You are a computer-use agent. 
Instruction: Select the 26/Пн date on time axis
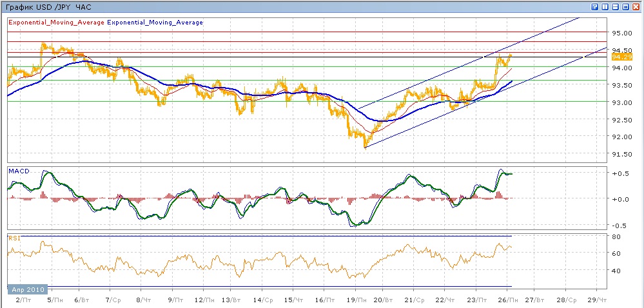tap(506, 300)
